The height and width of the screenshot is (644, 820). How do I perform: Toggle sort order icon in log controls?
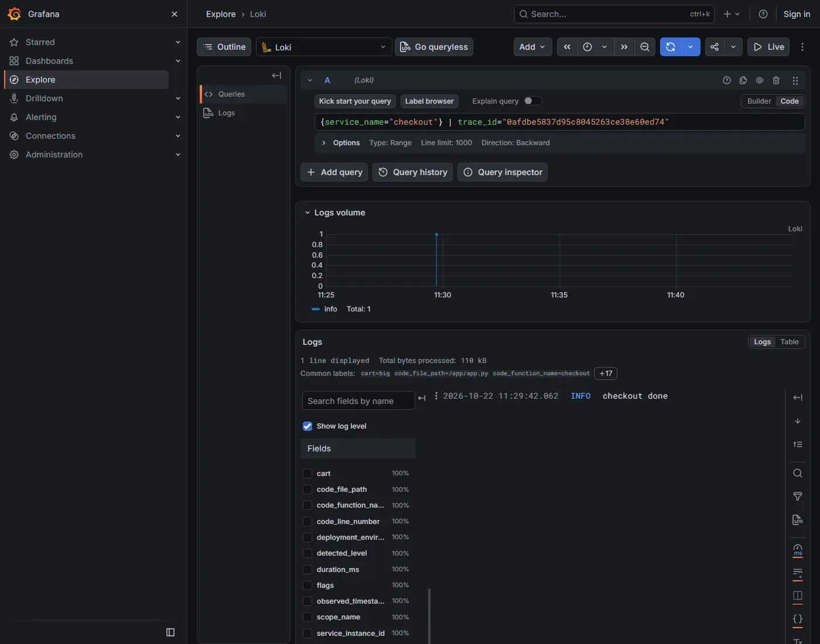point(798,444)
